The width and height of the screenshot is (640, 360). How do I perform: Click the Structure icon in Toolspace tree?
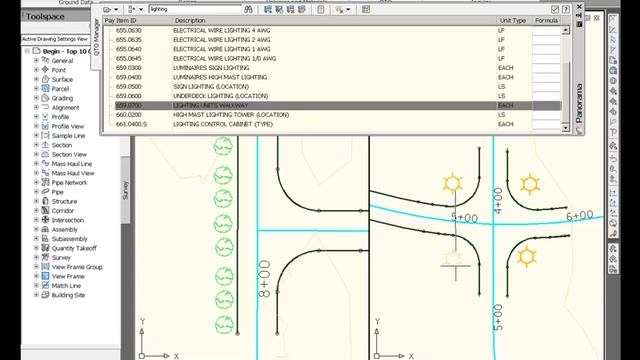[45, 201]
